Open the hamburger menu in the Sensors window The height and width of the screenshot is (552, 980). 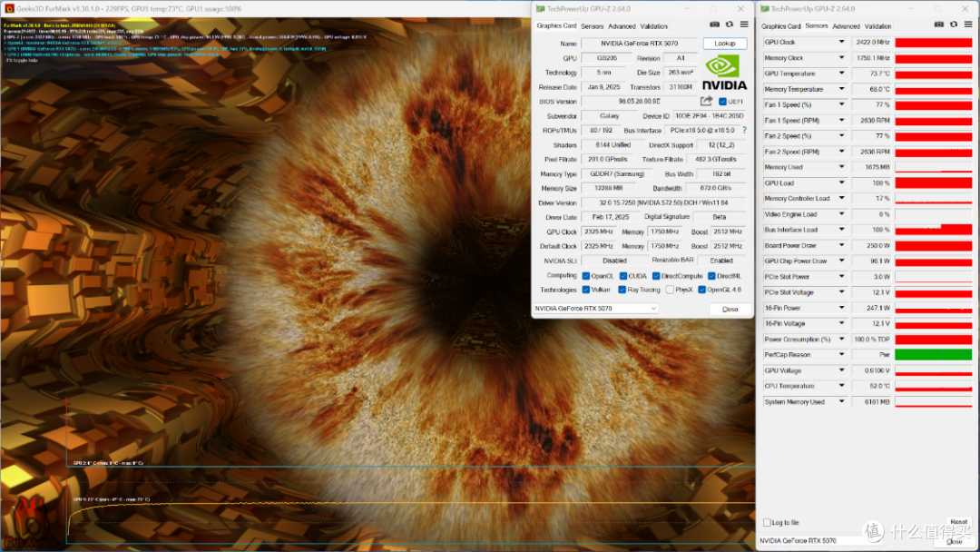968,25
